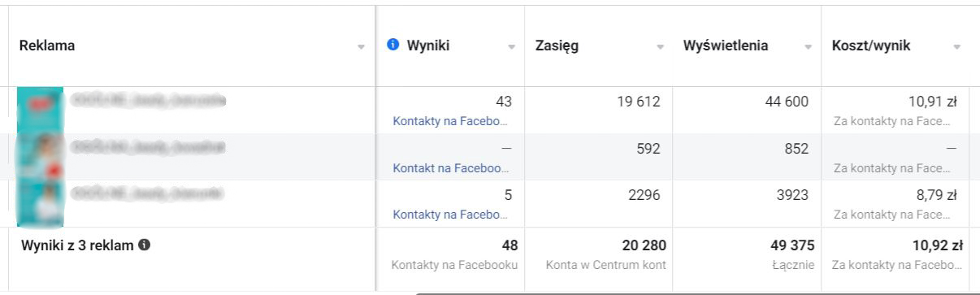980x295 pixels.
Task: Open the Kontakty na Facebooku link under 43
Action: (451, 121)
